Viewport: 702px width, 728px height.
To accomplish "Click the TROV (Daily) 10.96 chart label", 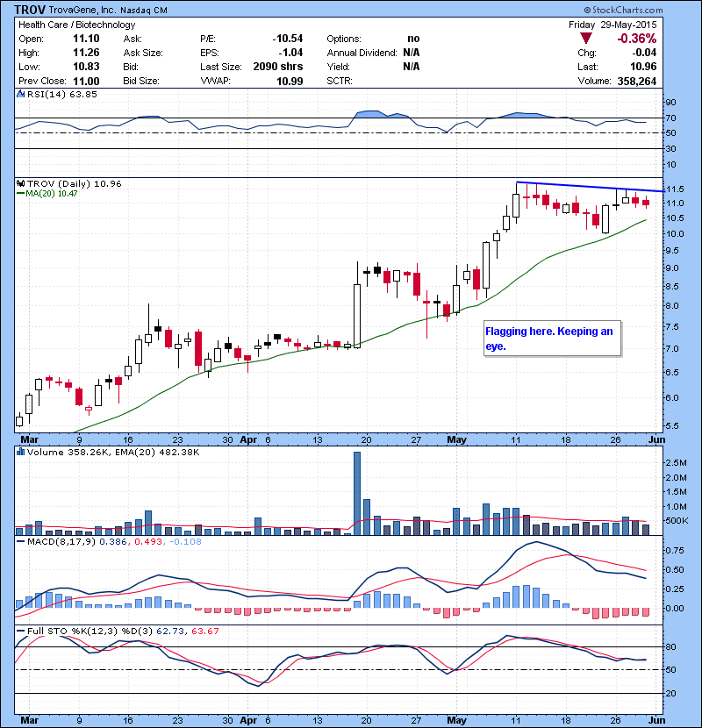I will pos(75,183).
